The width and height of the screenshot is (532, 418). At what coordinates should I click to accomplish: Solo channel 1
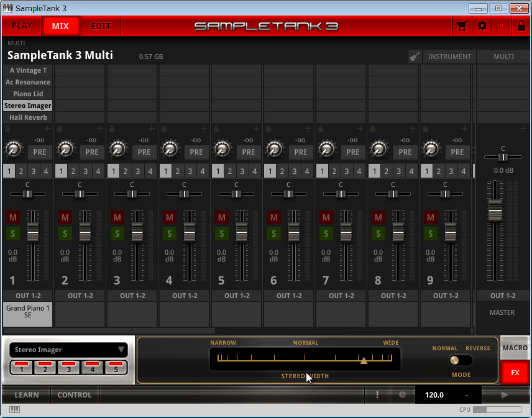tap(13, 234)
